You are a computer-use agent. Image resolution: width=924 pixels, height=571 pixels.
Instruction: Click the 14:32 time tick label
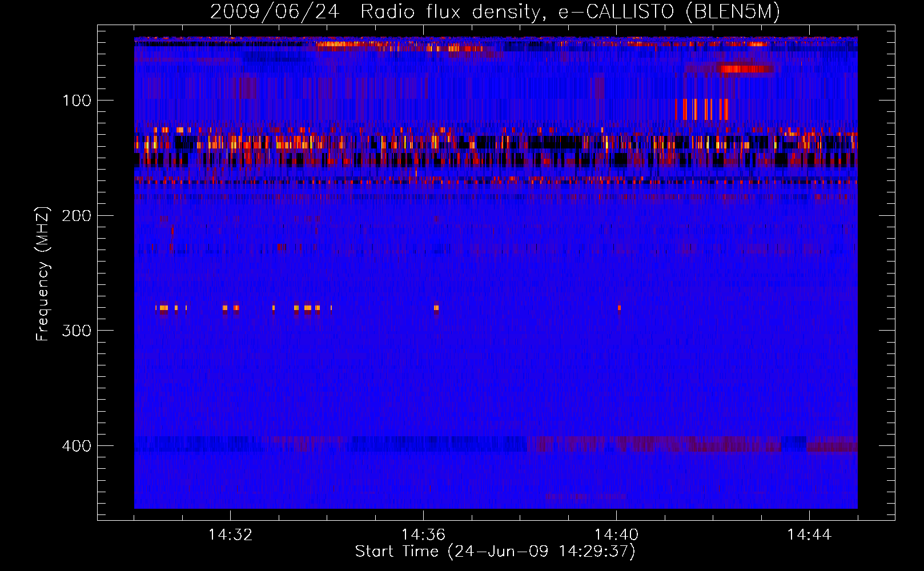(230, 534)
